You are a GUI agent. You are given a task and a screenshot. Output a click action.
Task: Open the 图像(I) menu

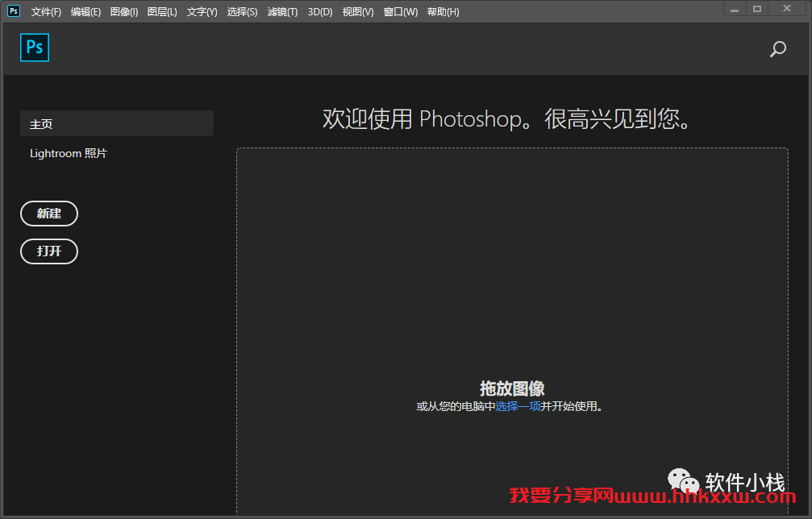pyautogui.click(x=124, y=12)
